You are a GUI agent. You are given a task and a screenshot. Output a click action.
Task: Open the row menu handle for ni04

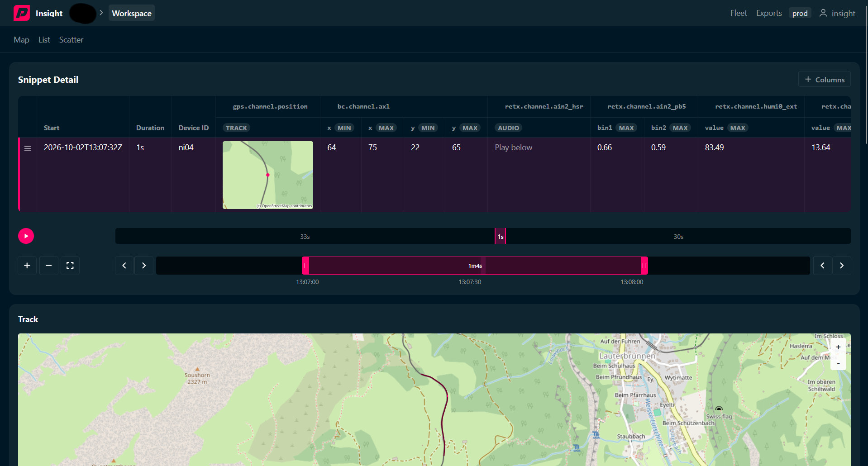pyautogui.click(x=28, y=148)
